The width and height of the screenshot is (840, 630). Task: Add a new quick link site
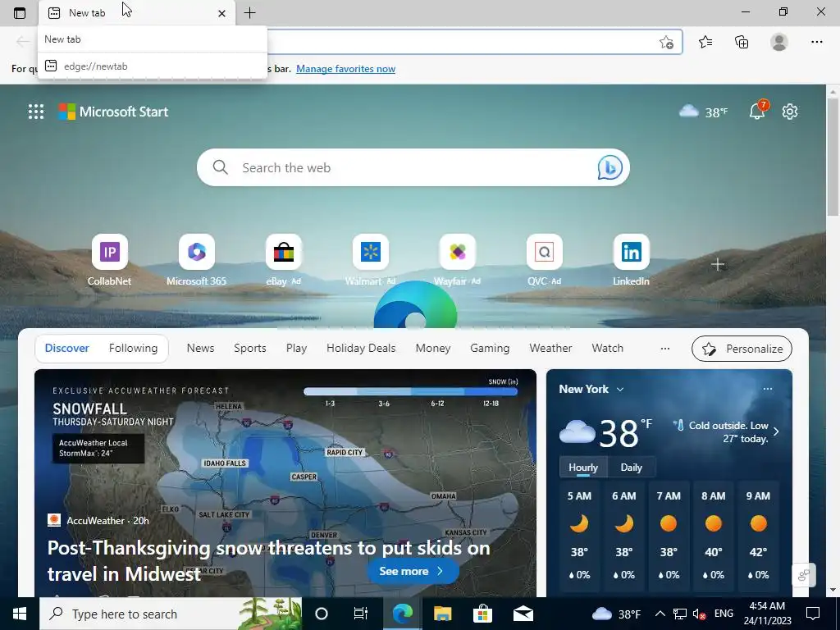click(x=718, y=265)
